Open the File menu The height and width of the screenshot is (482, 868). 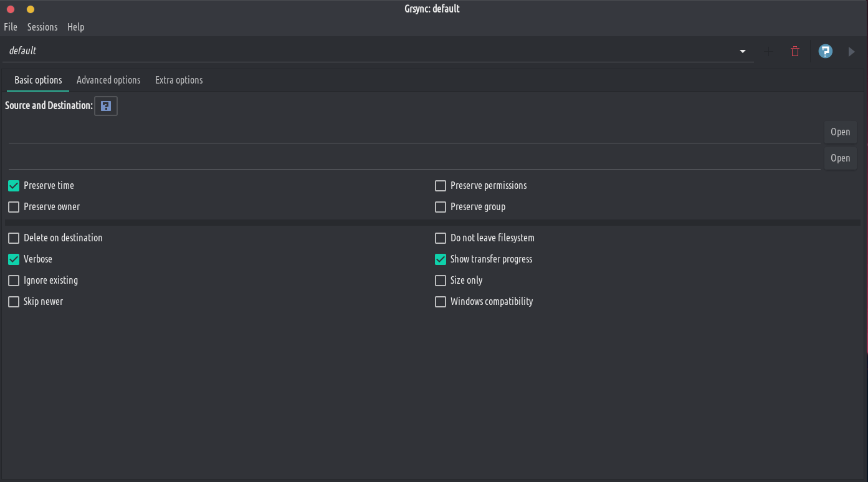click(x=11, y=27)
